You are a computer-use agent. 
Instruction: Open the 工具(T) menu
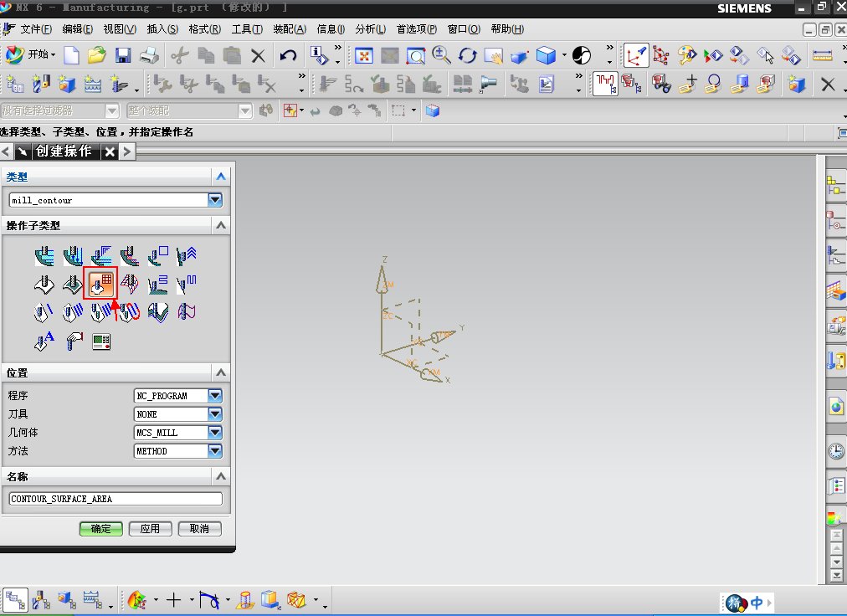coord(247,29)
